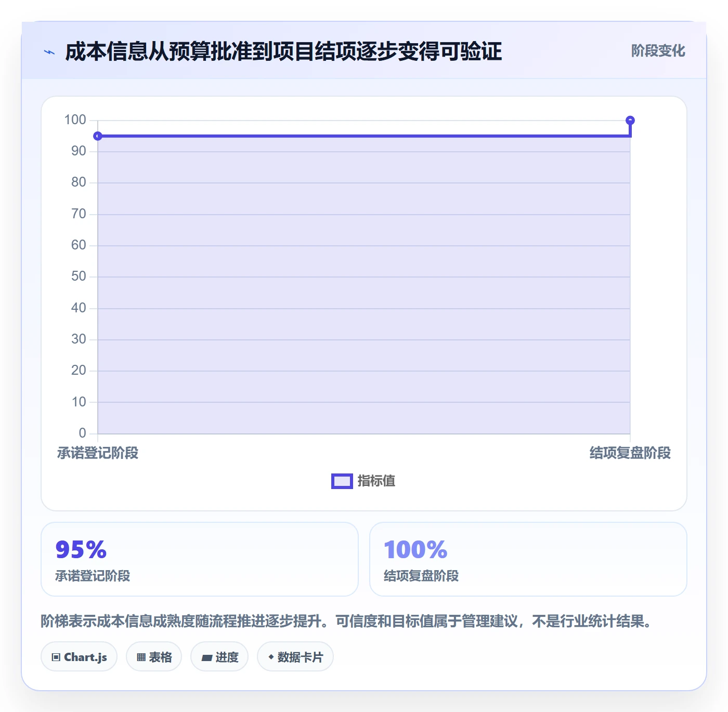This screenshot has height=712, width=728.
Task: Click the y-axis label 100
Action: [75, 120]
